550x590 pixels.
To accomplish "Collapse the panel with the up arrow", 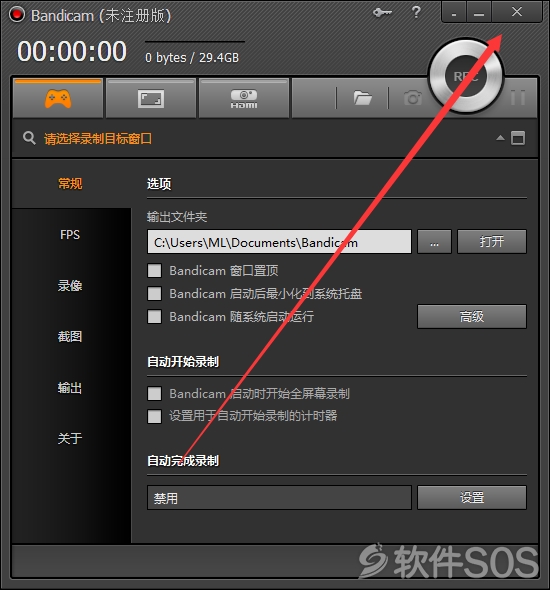I will coord(500,138).
